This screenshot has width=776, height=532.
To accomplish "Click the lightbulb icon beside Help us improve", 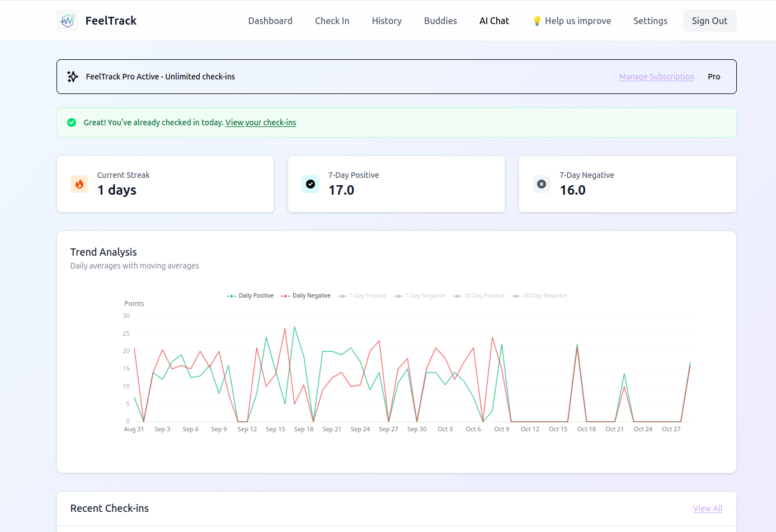I will [537, 20].
